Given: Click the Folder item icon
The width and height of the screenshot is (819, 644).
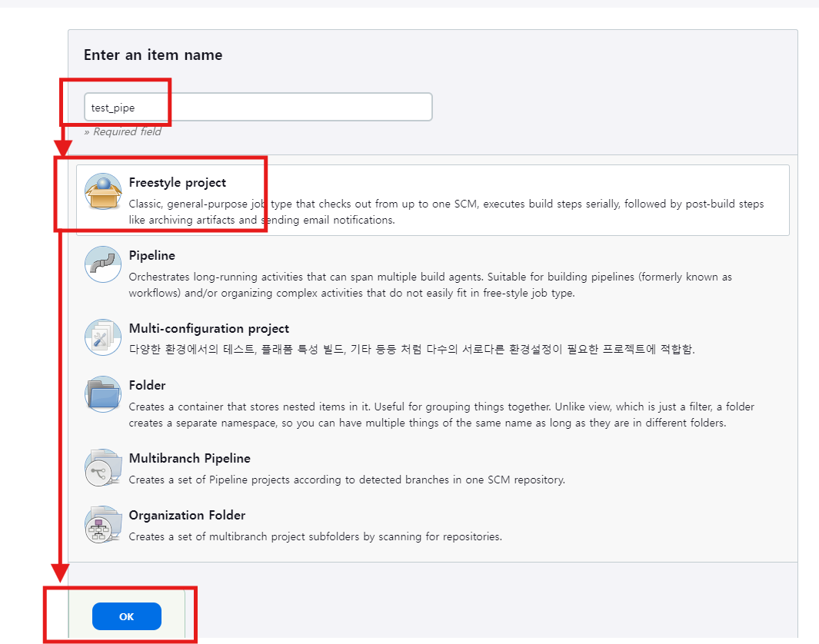Looking at the screenshot, I should pos(103,394).
